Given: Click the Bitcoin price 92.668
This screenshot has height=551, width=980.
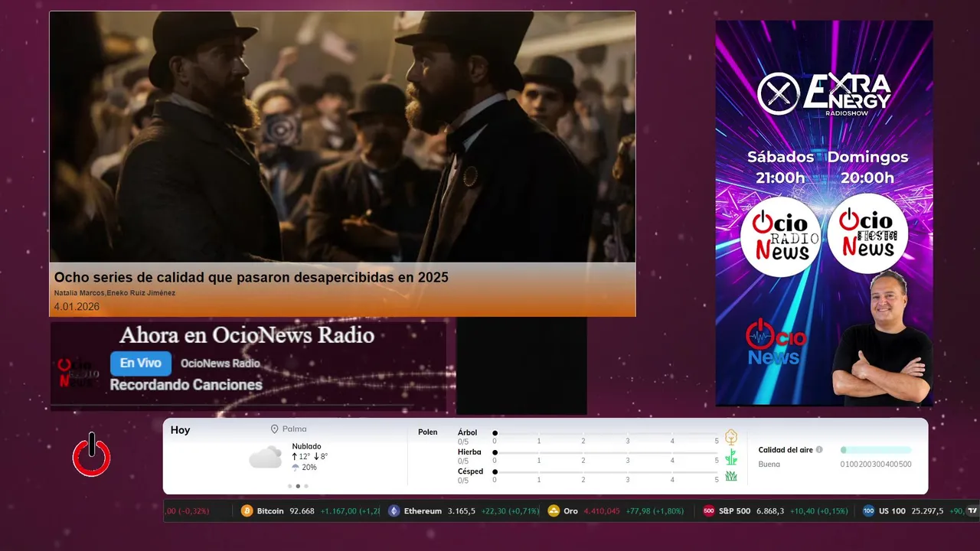Looking at the screenshot, I should click(302, 511).
